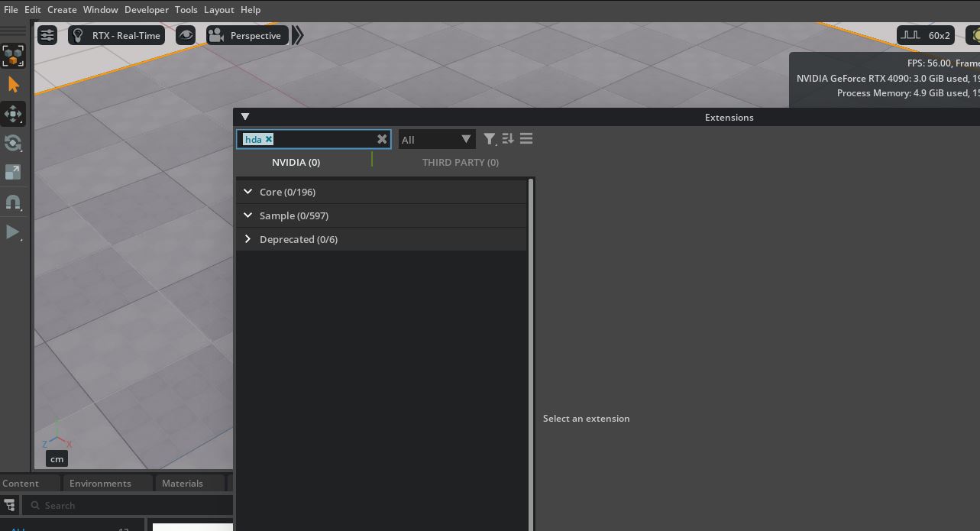Screen dimensions: 980x531
Task: Open the Layout menu
Action: 218,10
